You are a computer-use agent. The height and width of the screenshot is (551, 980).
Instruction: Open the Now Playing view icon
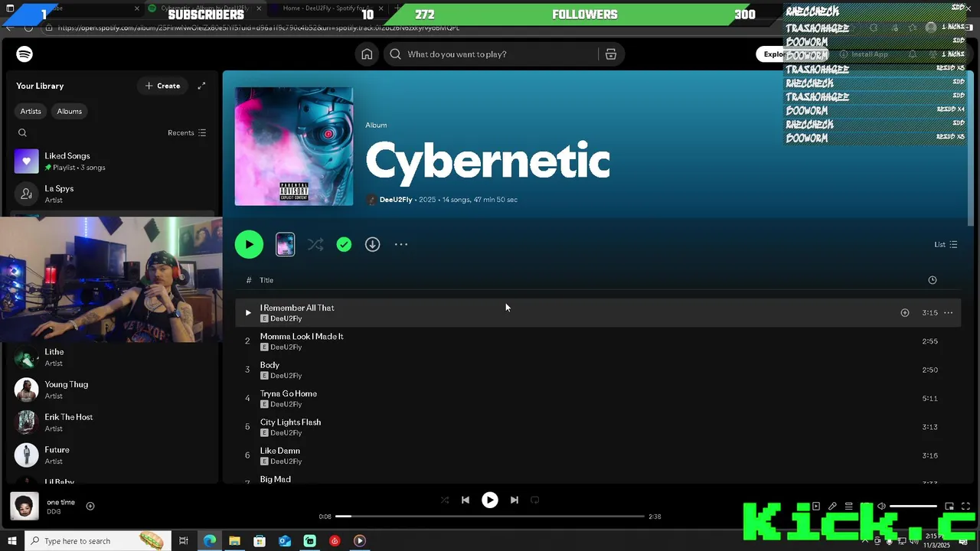point(816,506)
